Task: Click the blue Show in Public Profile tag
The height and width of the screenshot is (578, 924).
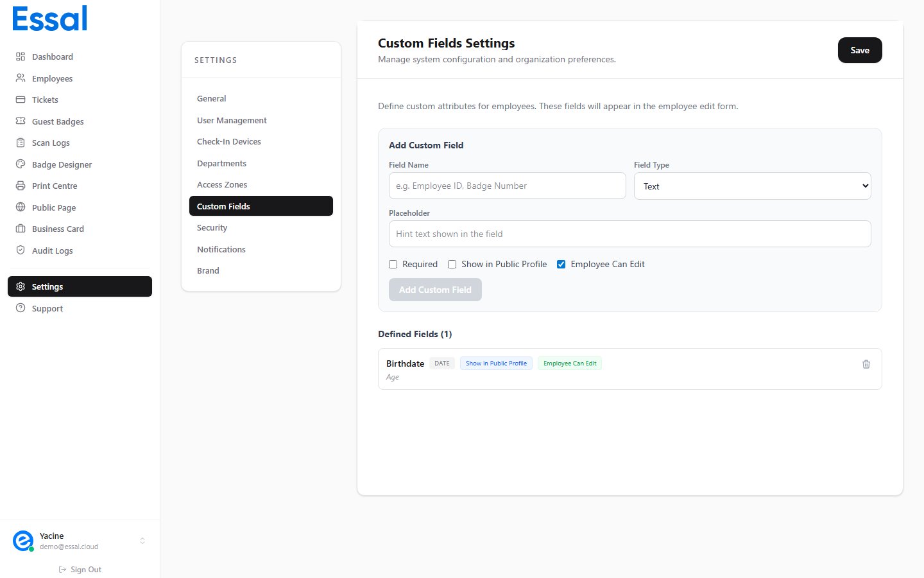Action: [x=496, y=363]
